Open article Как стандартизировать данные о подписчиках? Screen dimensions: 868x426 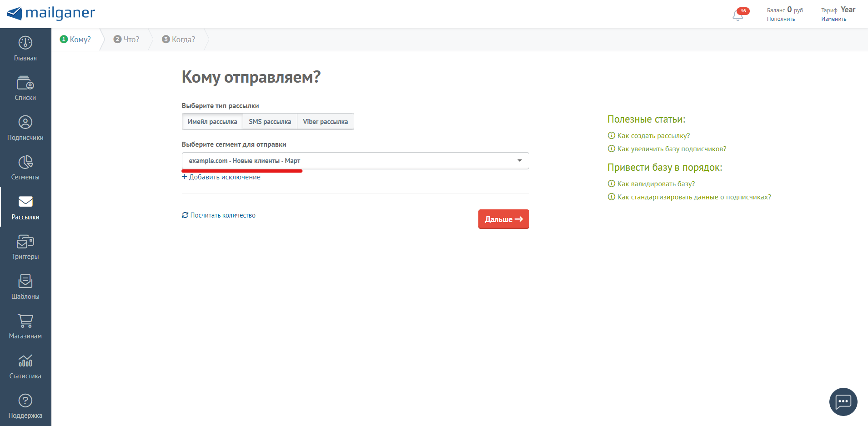(x=689, y=197)
